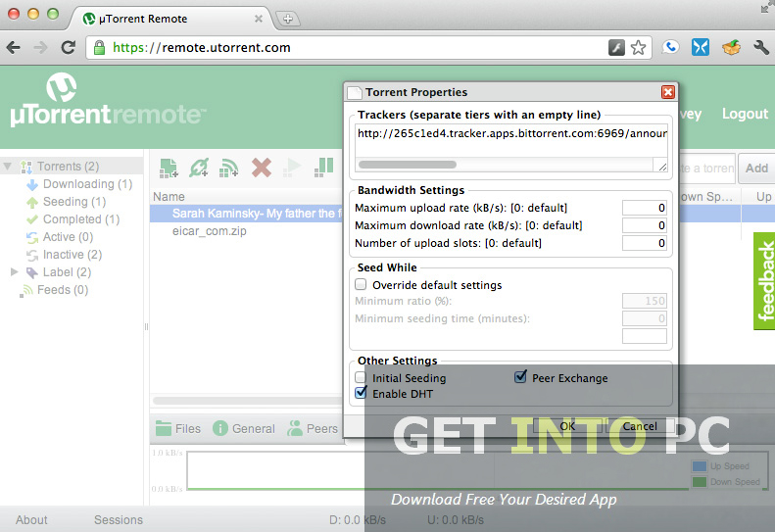Reload the page with refresh icon
775x532 pixels.
point(69,47)
